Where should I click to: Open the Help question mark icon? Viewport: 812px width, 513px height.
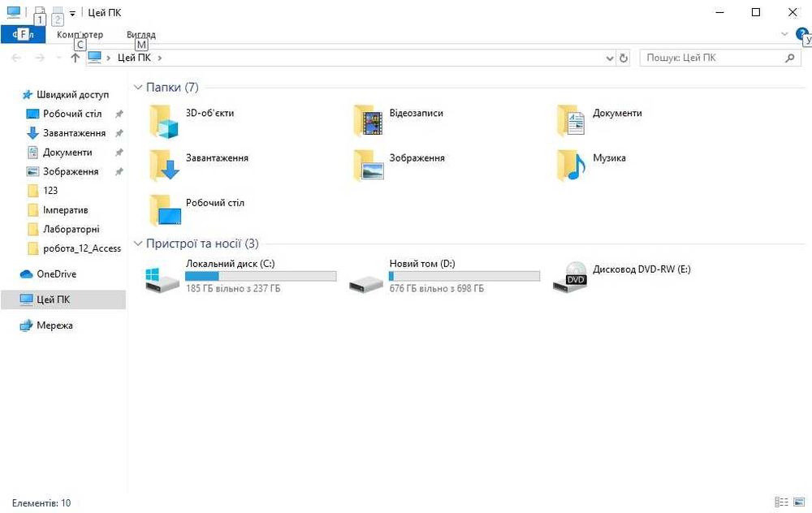coord(801,33)
